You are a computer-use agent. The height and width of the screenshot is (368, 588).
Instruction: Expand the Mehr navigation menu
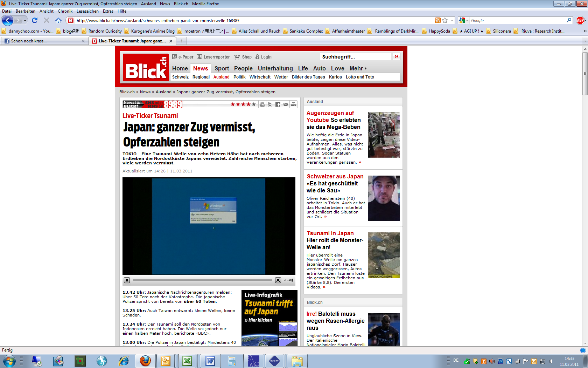coord(358,68)
